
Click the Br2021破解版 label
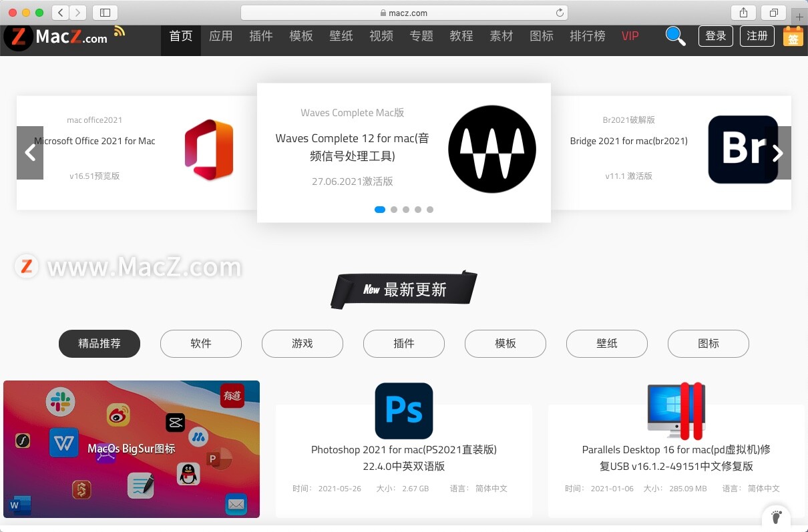tap(629, 120)
